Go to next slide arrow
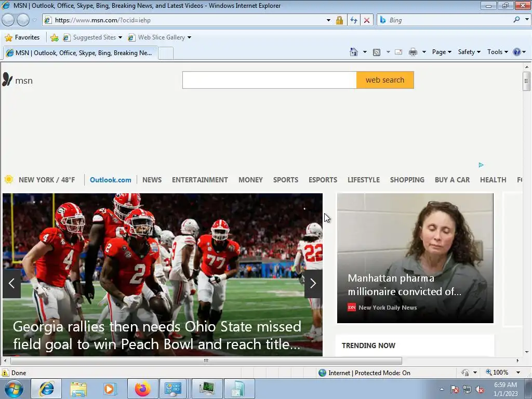 [x=313, y=283]
